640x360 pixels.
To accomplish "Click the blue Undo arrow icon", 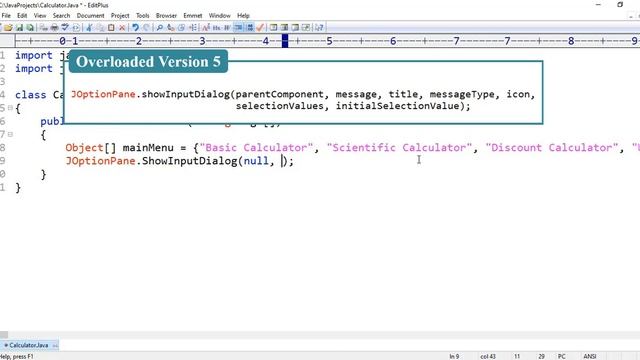I will pos(136,28).
